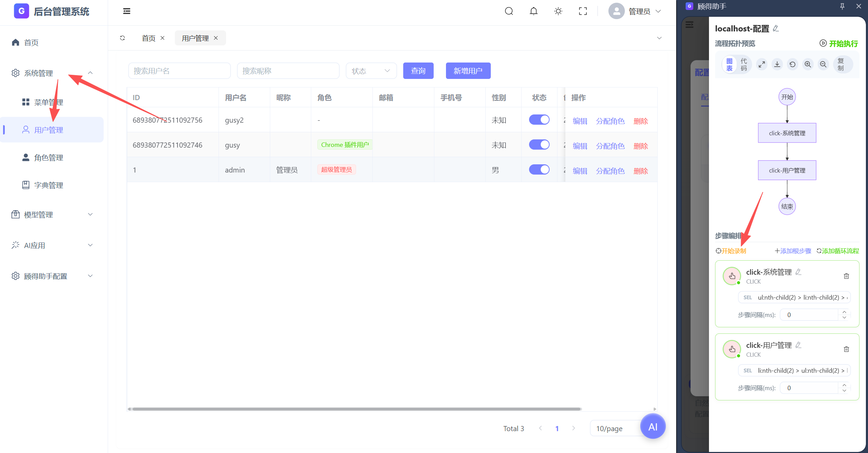Disable status switch for user gusy2
Viewport: 868px width, 453px height.
pos(539,120)
